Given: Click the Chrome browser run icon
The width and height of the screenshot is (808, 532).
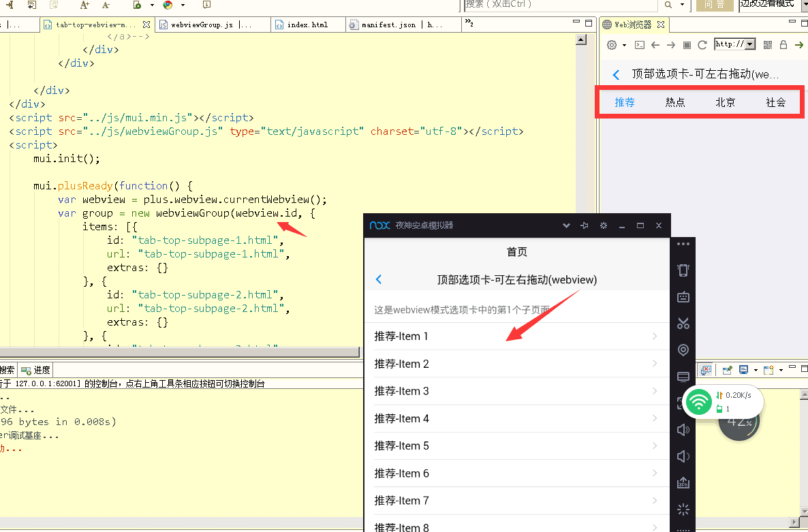Looking at the screenshot, I should [x=168, y=5].
